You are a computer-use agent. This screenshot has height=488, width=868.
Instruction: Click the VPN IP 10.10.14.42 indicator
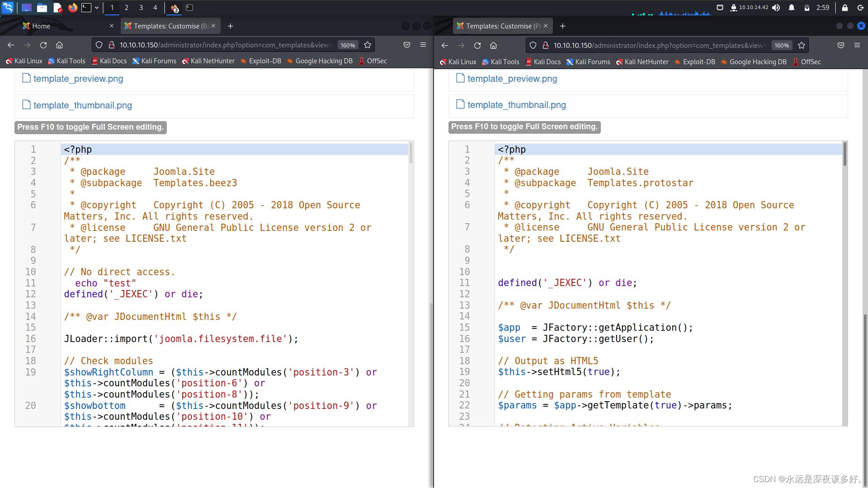tap(749, 8)
